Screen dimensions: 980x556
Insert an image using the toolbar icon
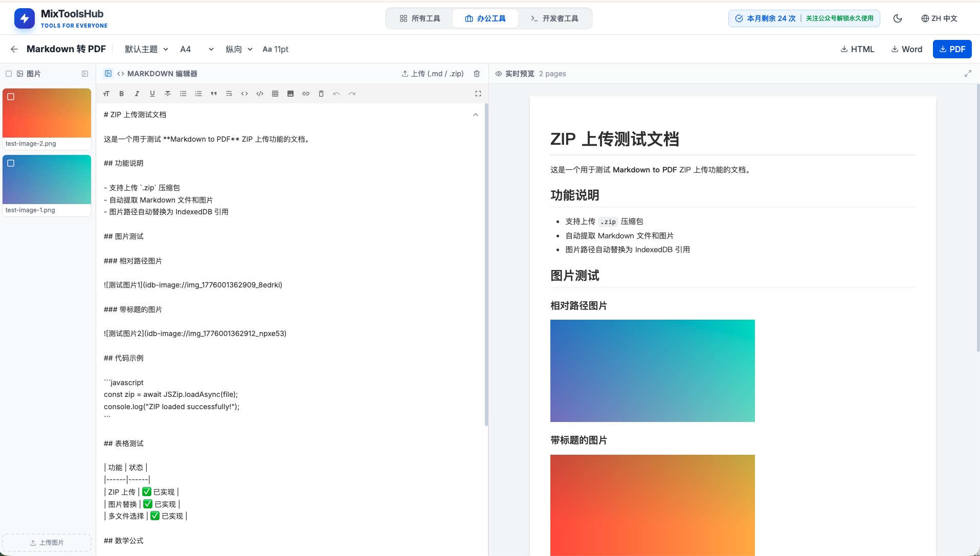click(x=290, y=94)
